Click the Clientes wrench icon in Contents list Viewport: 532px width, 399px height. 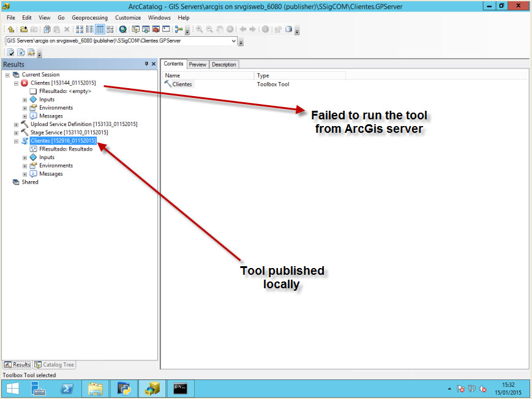click(168, 84)
